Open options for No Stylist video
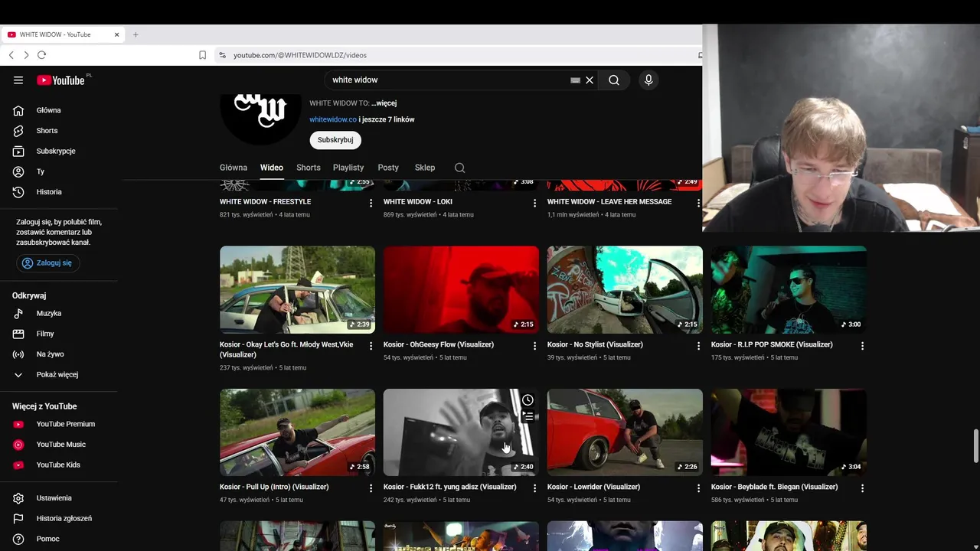This screenshot has height=551, width=980. 698,346
